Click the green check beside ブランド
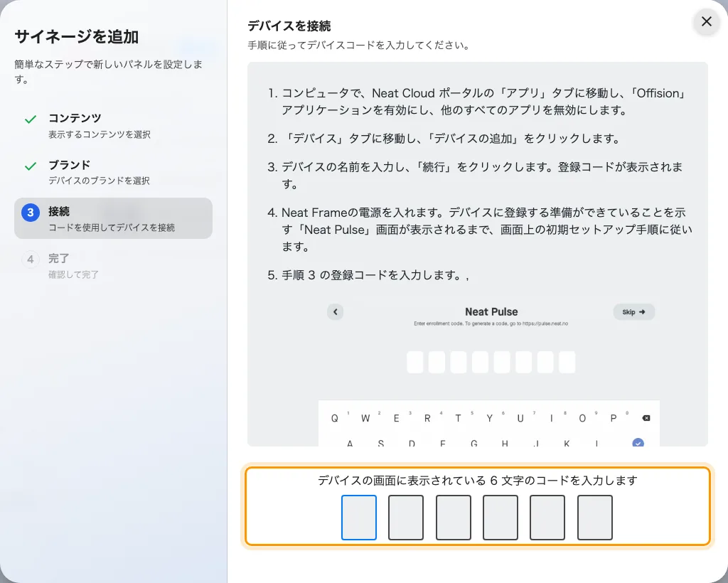The height and width of the screenshot is (583, 728). click(x=31, y=166)
